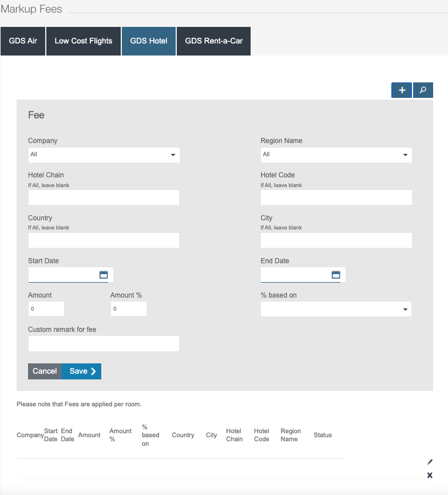Switch to the GDS Air tab
Viewport: 448px width, 495px height.
pyautogui.click(x=23, y=41)
